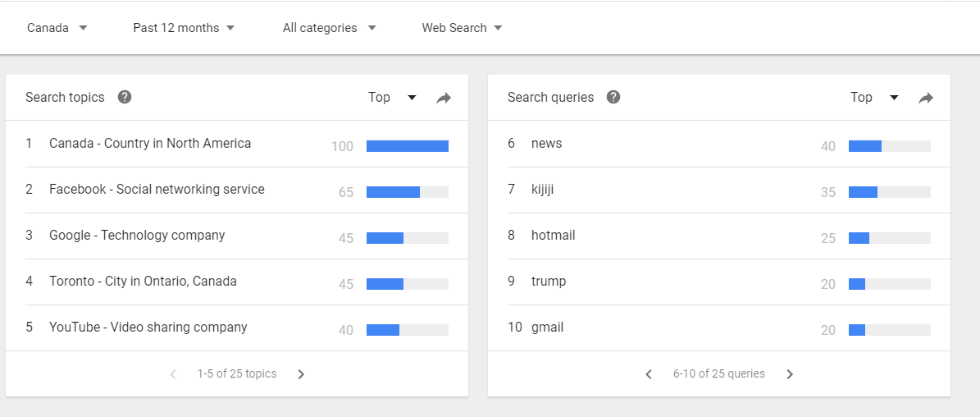Share the Search queries card
The image size is (980, 417).
pyautogui.click(x=926, y=98)
